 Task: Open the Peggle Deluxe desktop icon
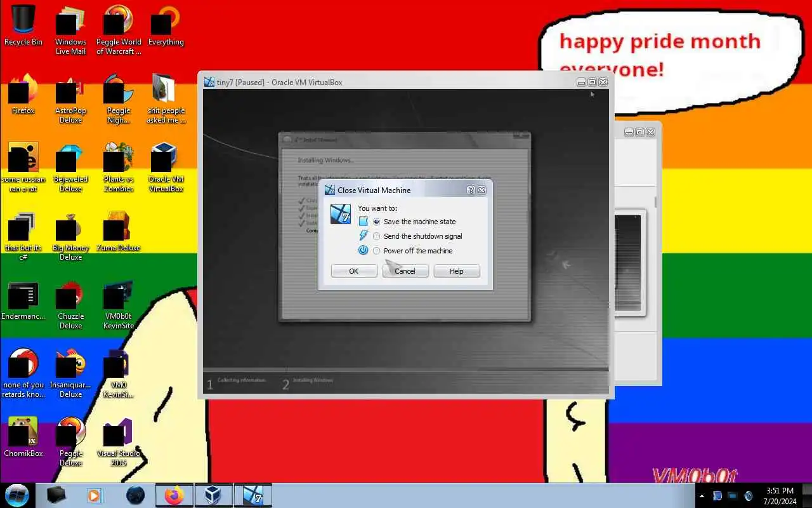point(70,441)
